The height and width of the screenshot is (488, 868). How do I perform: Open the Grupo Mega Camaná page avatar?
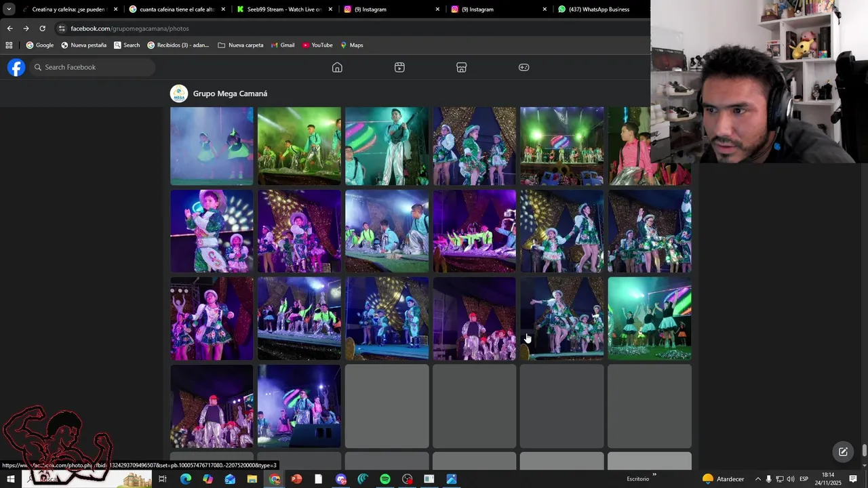tap(179, 94)
